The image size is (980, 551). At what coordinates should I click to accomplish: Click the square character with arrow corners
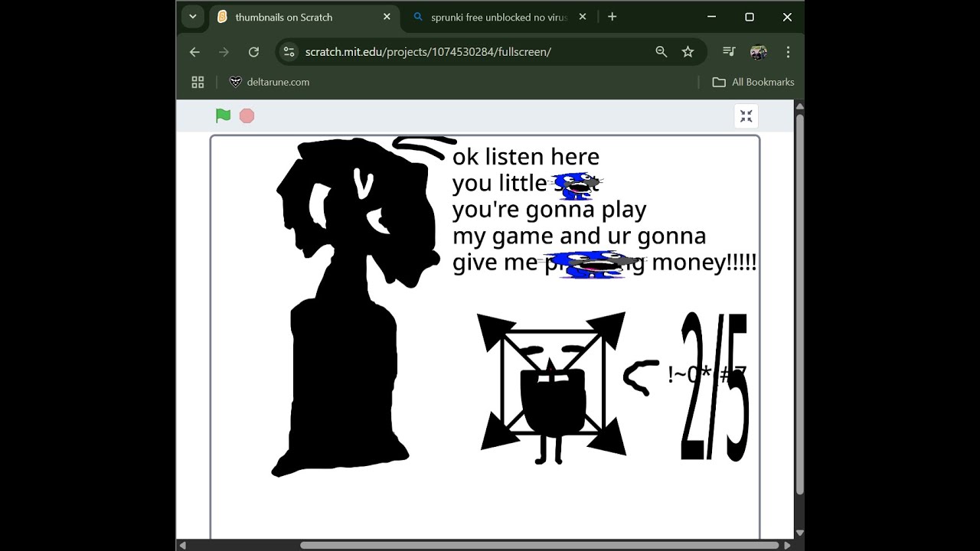point(551,388)
